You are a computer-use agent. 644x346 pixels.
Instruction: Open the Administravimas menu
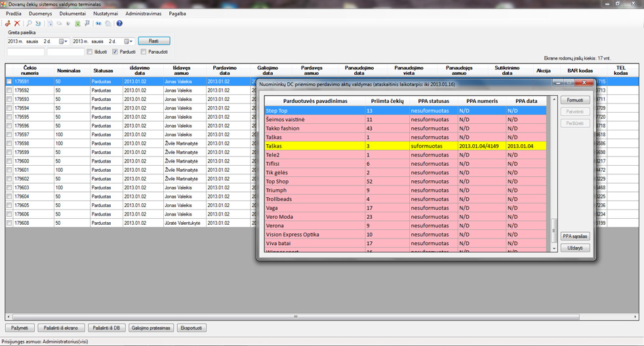point(144,14)
